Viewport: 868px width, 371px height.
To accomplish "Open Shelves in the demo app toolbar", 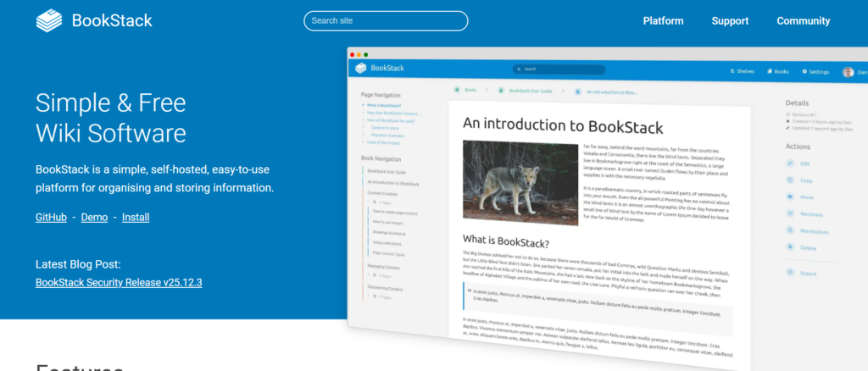I will (743, 72).
